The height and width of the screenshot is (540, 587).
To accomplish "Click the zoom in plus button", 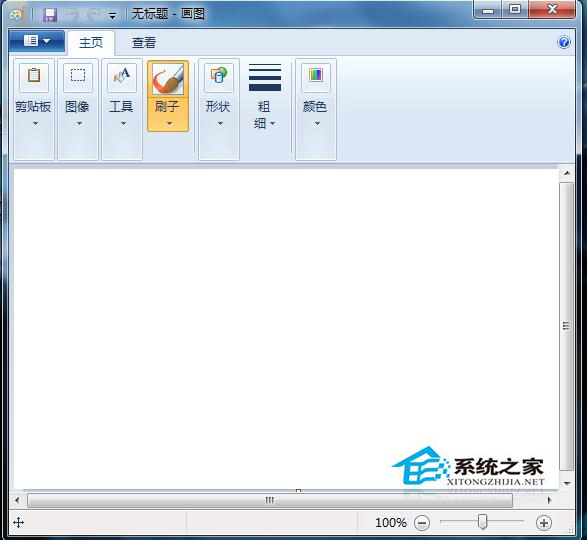I will click(x=544, y=523).
